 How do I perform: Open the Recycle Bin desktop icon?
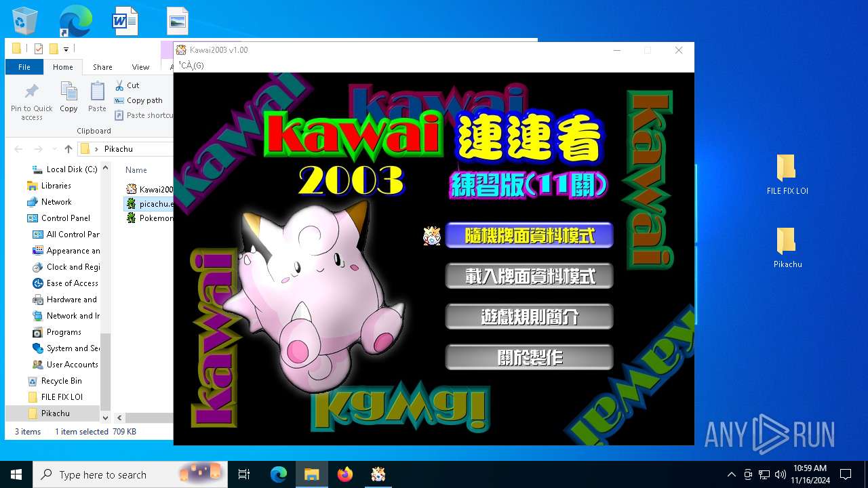pos(25,20)
